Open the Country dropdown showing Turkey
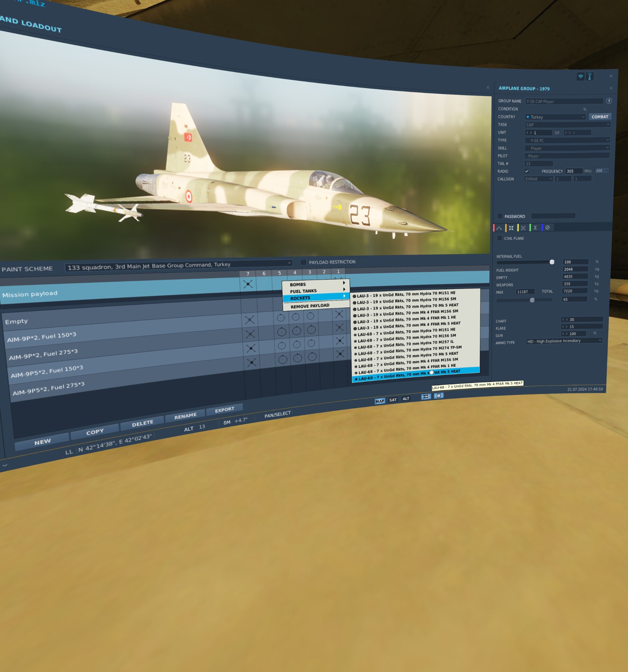The image size is (628, 672). [x=555, y=117]
